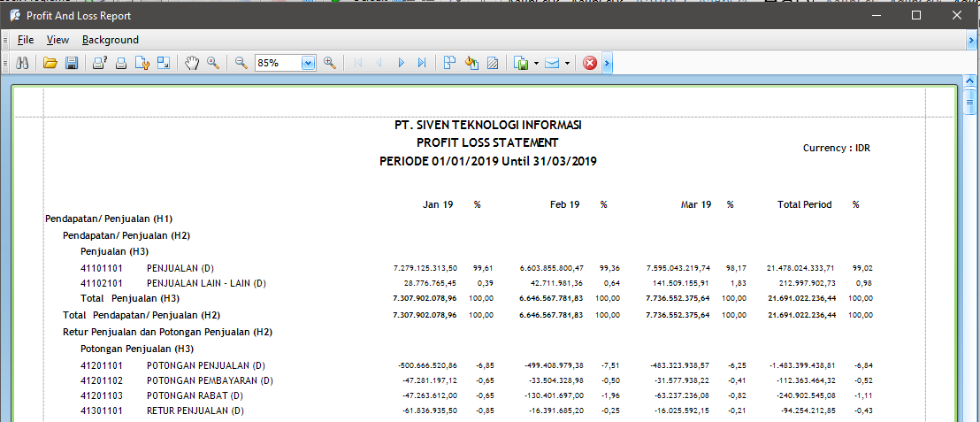
Task: Expand the menu bar overflow arrow
Action: tap(970, 40)
